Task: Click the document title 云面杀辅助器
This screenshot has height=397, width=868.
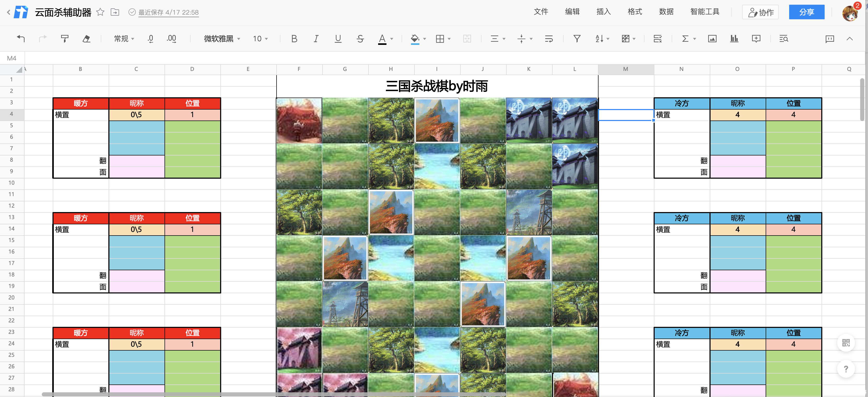Action: pyautogui.click(x=63, y=13)
